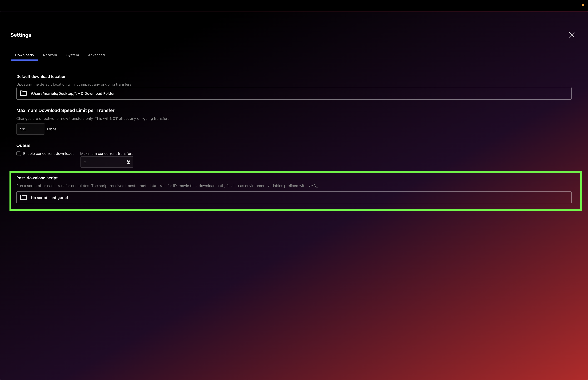Viewport: 588px width, 380px height.
Task: Click the 'Enable concurrent downloads' label text
Action: (49, 154)
